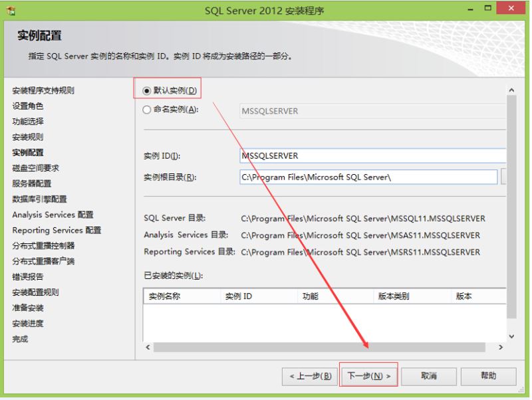Viewport: 532px width, 400px height.
Task: Click the 取消 cancel button
Action: tap(429, 376)
